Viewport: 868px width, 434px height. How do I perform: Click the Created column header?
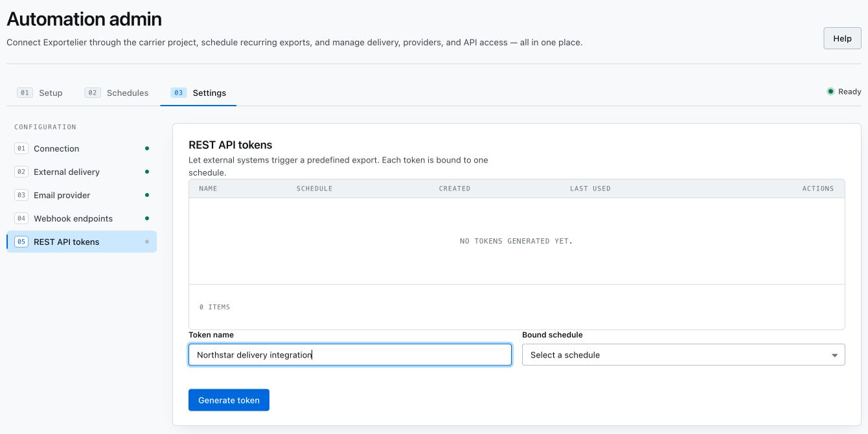pyautogui.click(x=454, y=188)
